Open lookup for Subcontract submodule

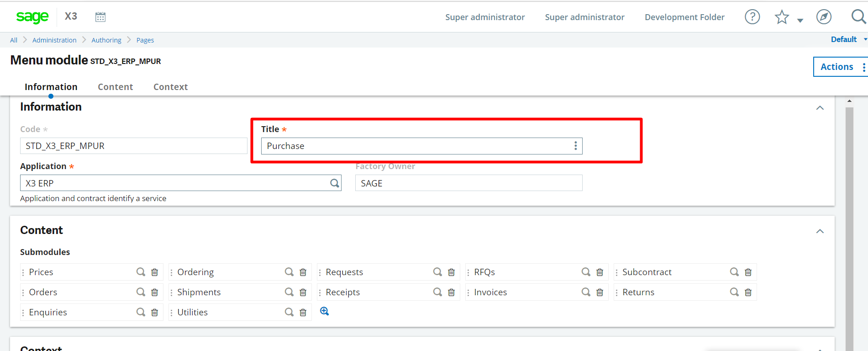[x=734, y=272]
